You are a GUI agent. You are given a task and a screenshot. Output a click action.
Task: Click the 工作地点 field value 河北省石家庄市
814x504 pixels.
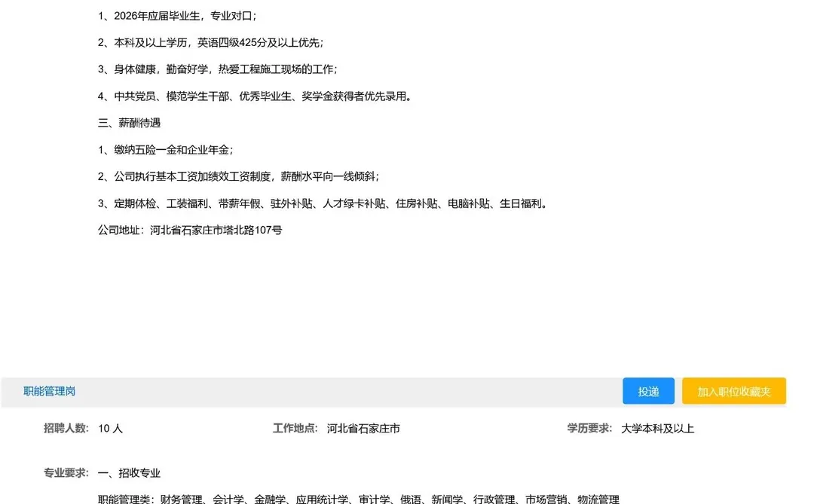click(366, 429)
